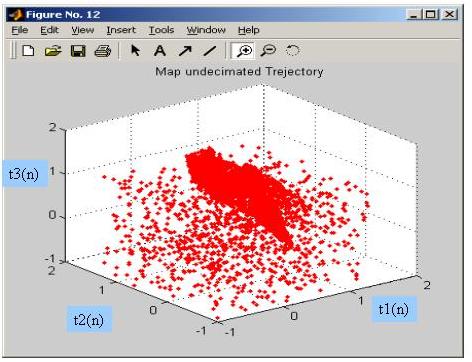Click the plot title 'Map undecimated Trejectory'
The image size is (472, 362).
coord(239,71)
